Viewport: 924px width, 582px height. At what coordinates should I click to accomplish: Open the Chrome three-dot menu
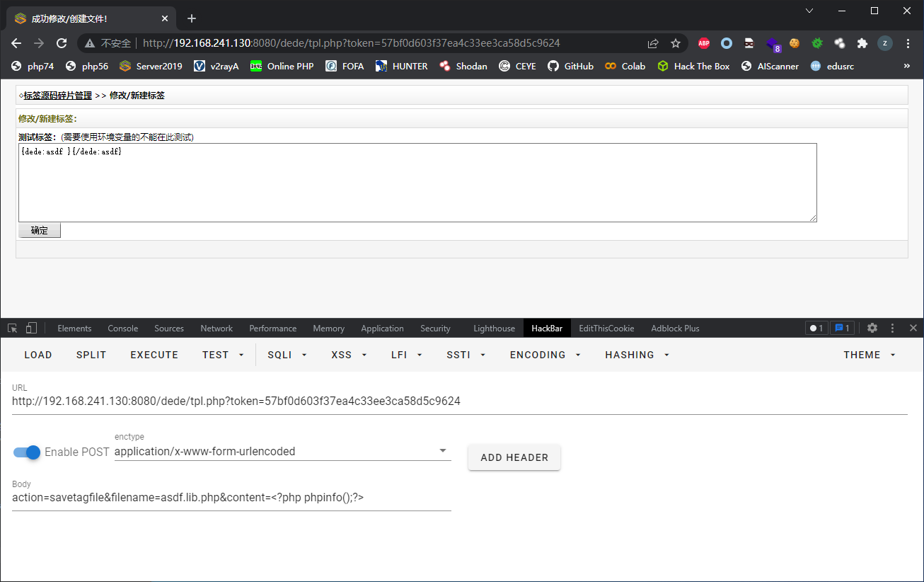[908, 43]
